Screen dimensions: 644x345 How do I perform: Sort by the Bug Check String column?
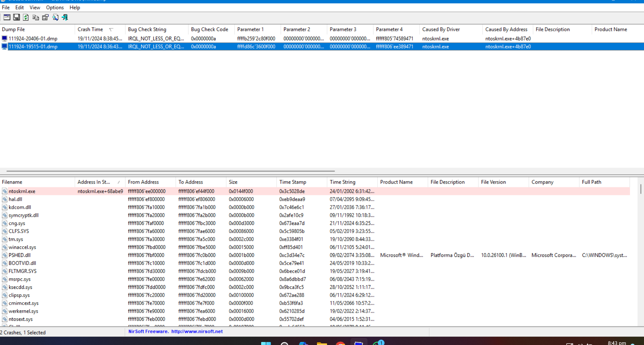tap(157, 30)
